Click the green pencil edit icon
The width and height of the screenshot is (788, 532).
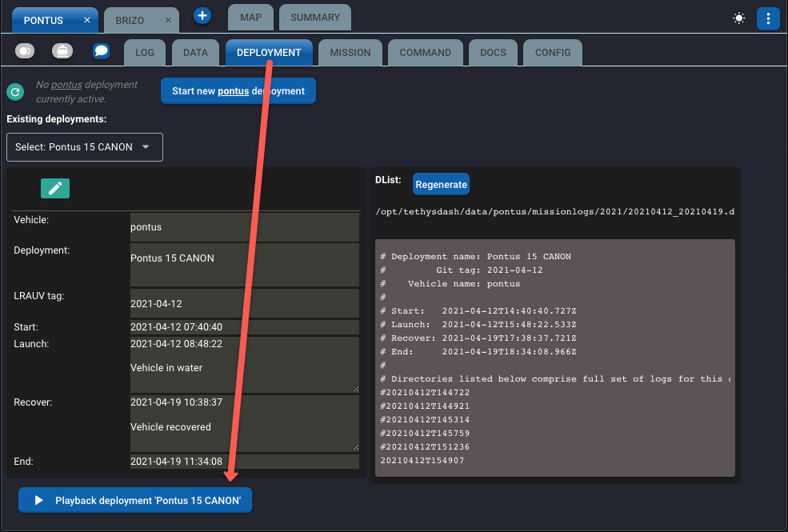55,188
